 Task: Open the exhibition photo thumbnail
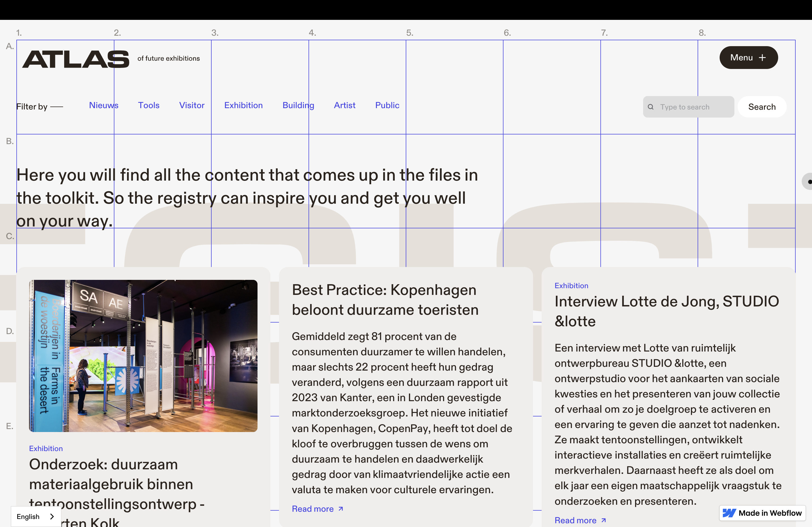click(143, 356)
